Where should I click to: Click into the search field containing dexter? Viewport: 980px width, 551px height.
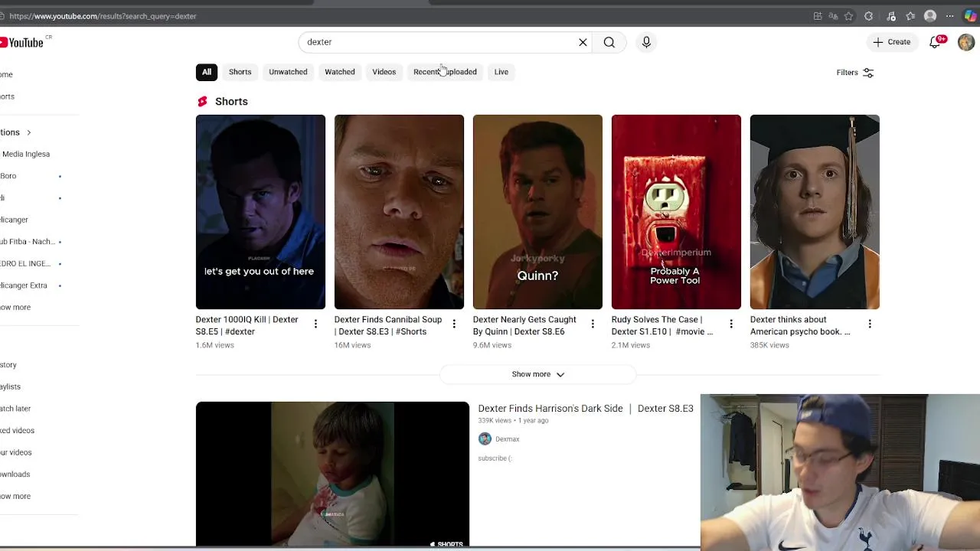pyautogui.click(x=436, y=42)
